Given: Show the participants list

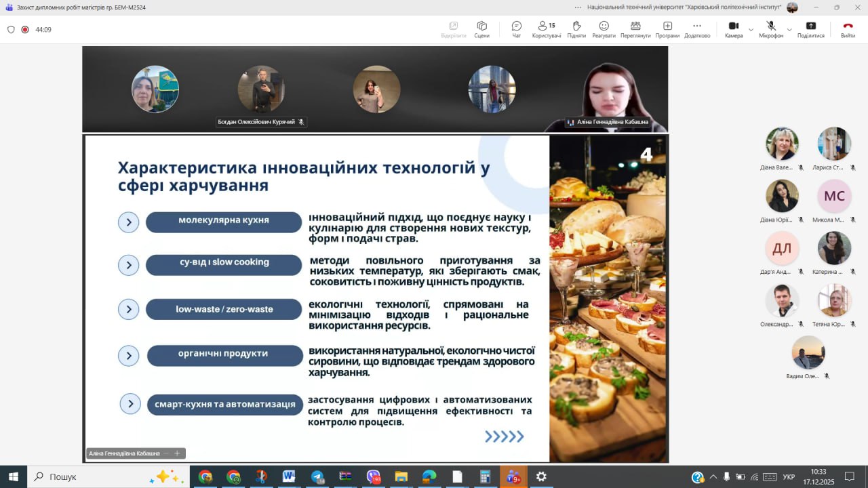Looking at the screenshot, I should (546, 29).
